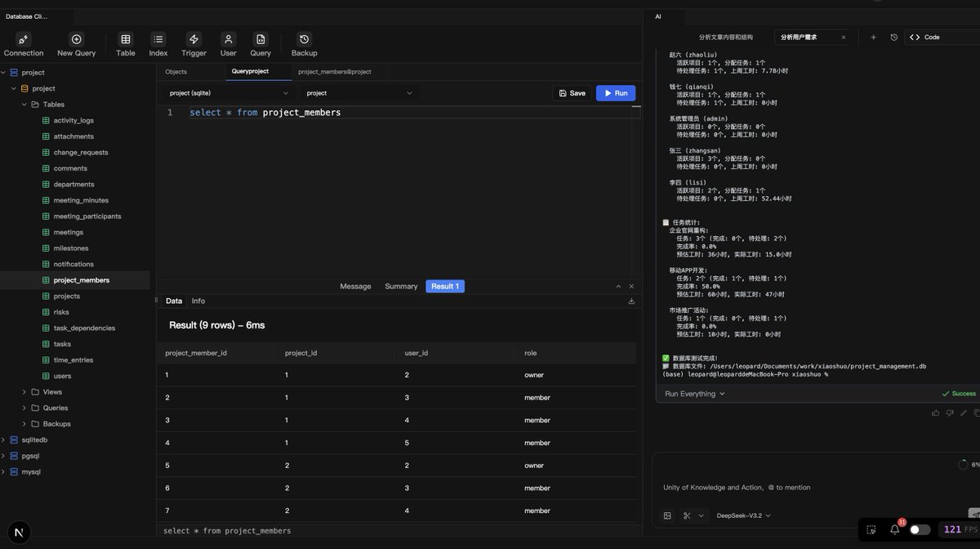
Task: Create a New Query from the toolbar
Action: tap(76, 45)
